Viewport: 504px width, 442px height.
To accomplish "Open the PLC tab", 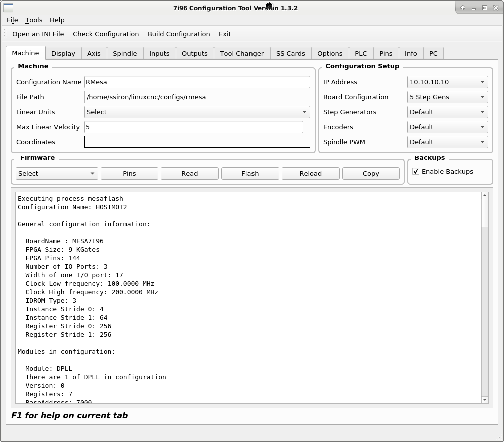I will pos(361,54).
